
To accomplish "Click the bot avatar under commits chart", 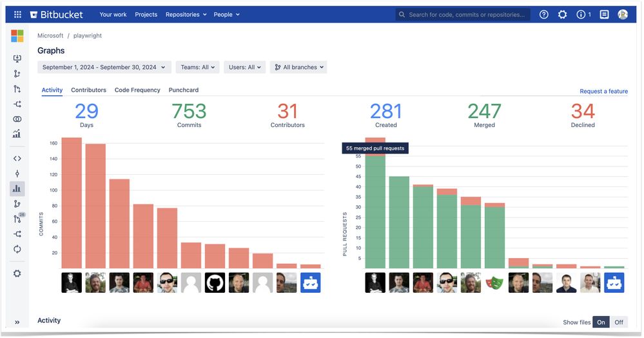I will pos(311,283).
